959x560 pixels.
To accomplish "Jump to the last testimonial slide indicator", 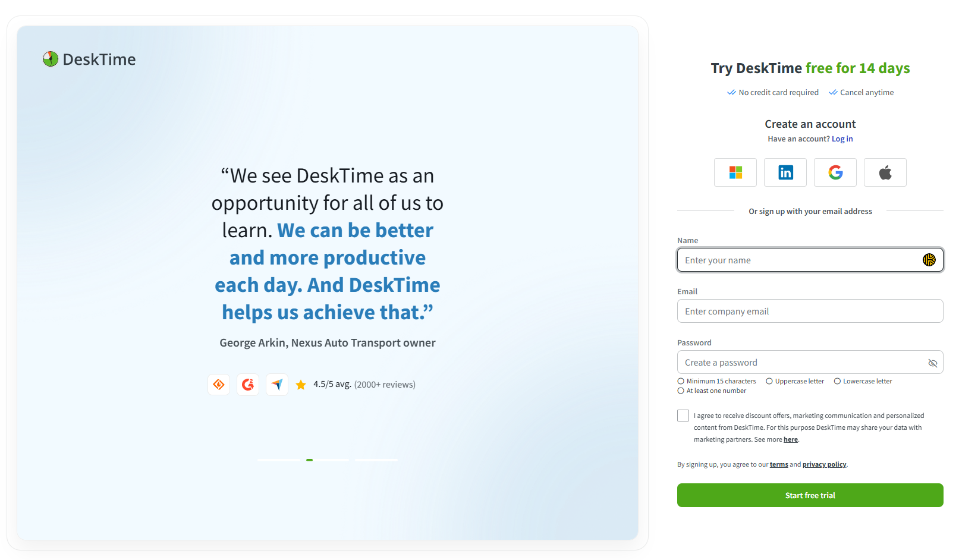I will (x=376, y=460).
